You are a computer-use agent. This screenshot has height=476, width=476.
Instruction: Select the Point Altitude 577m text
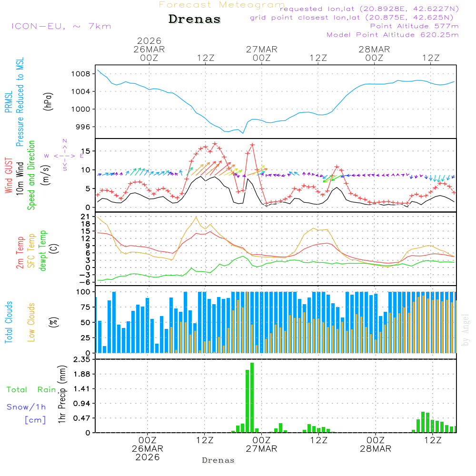pyautogui.click(x=414, y=26)
